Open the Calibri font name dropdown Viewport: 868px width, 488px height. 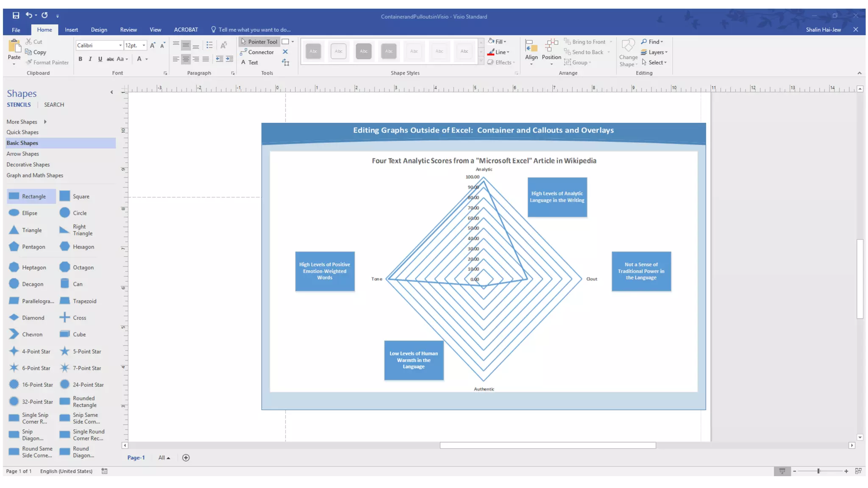click(x=120, y=45)
